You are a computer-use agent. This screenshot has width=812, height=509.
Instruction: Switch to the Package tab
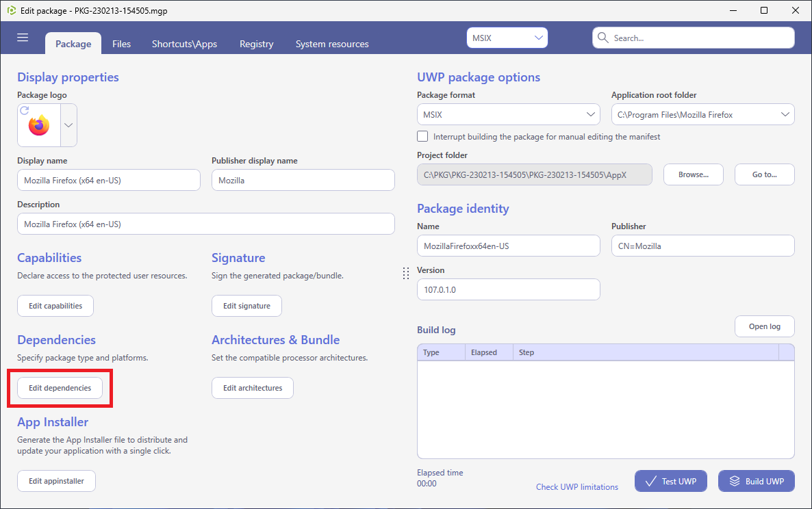[x=73, y=44]
